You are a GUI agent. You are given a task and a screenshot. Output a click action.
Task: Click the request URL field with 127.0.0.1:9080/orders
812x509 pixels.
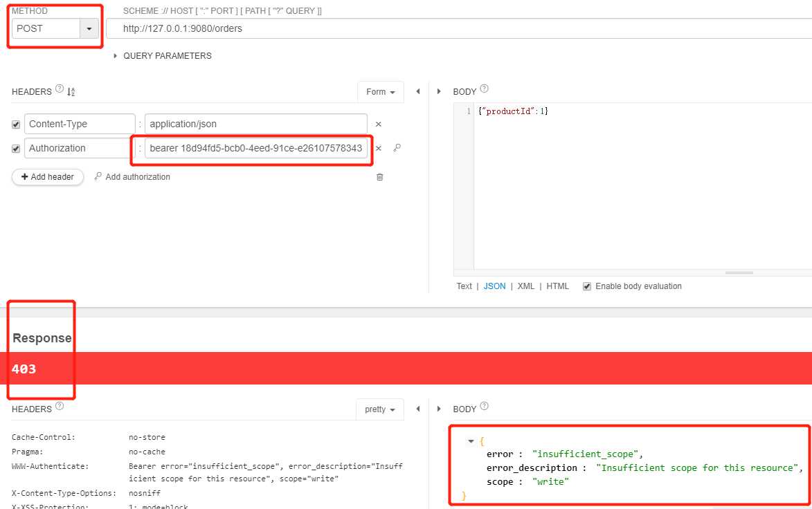(x=459, y=28)
